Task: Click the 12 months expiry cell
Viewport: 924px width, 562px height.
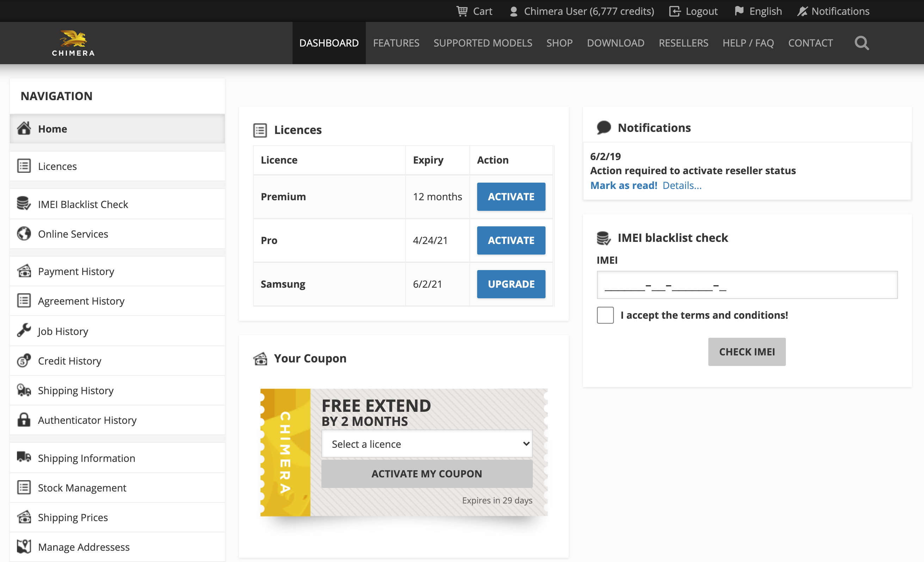Action: (x=437, y=197)
